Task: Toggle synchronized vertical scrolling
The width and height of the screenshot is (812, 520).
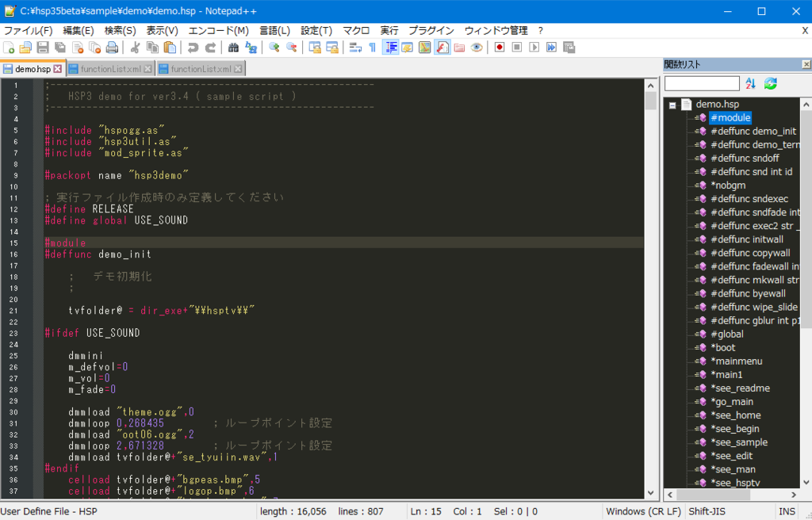Action: [315, 48]
